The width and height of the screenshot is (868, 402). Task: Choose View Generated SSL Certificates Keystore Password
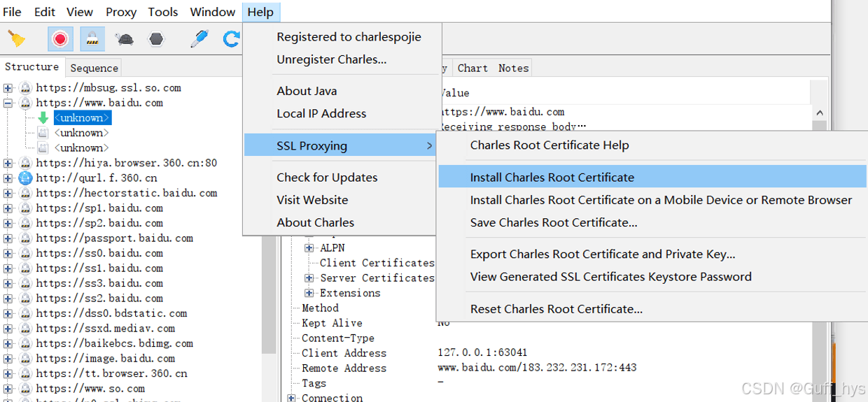(x=610, y=277)
